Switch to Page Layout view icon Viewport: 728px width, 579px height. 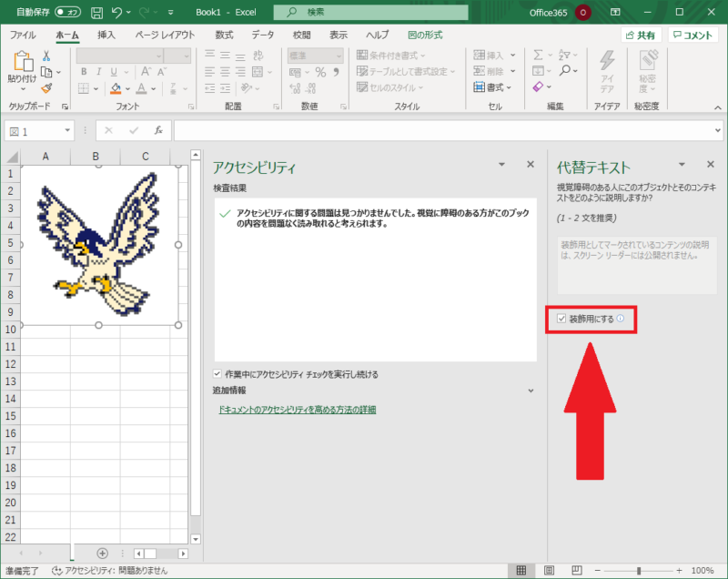549,570
